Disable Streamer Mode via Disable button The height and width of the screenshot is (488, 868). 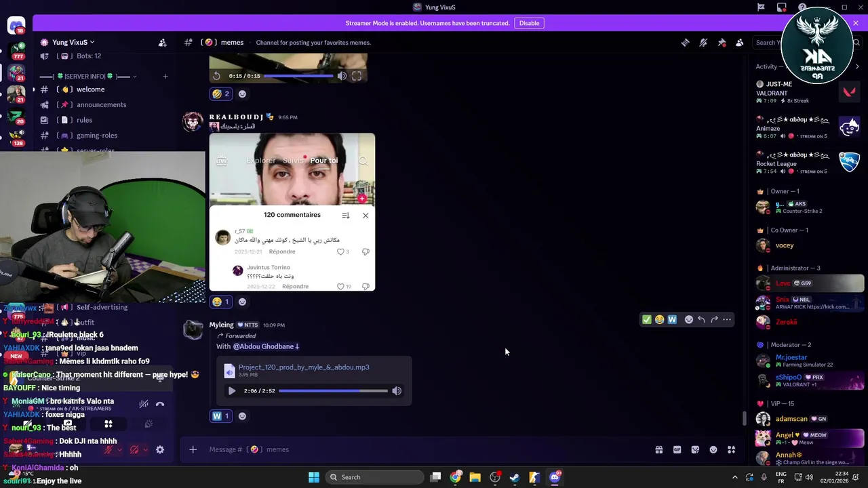click(x=529, y=23)
